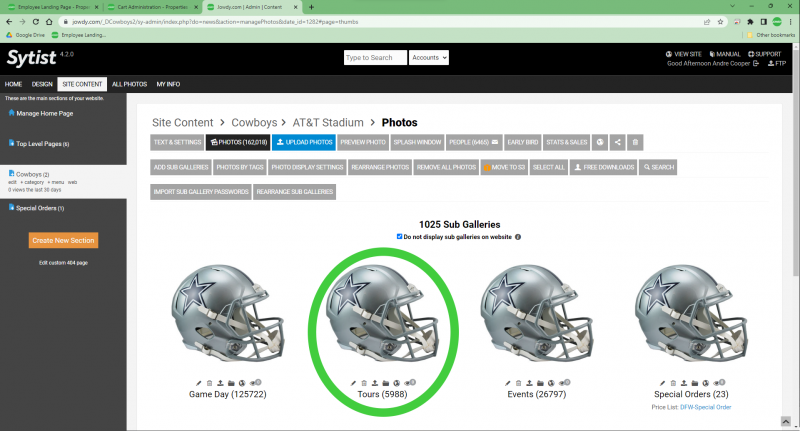The width and height of the screenshot is (800, 431).
Task: Click the pencil edit icon under Special Orders
Action: pyautogui.click(x=662, y=383)
